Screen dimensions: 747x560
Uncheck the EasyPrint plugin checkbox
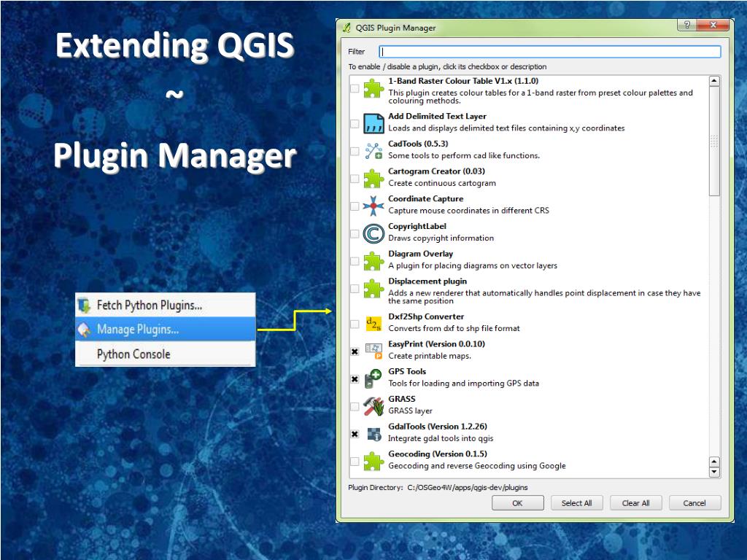pyautogui.click(x=355, y=351)
